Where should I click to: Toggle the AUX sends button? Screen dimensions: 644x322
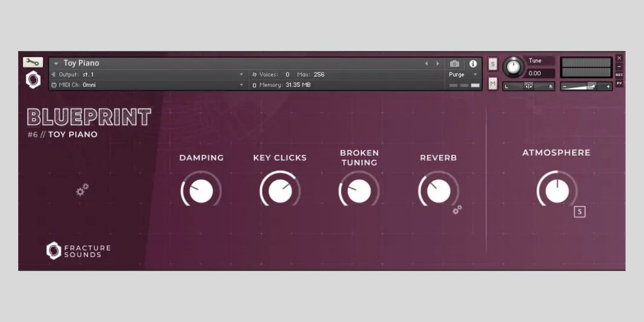point(619,75)
